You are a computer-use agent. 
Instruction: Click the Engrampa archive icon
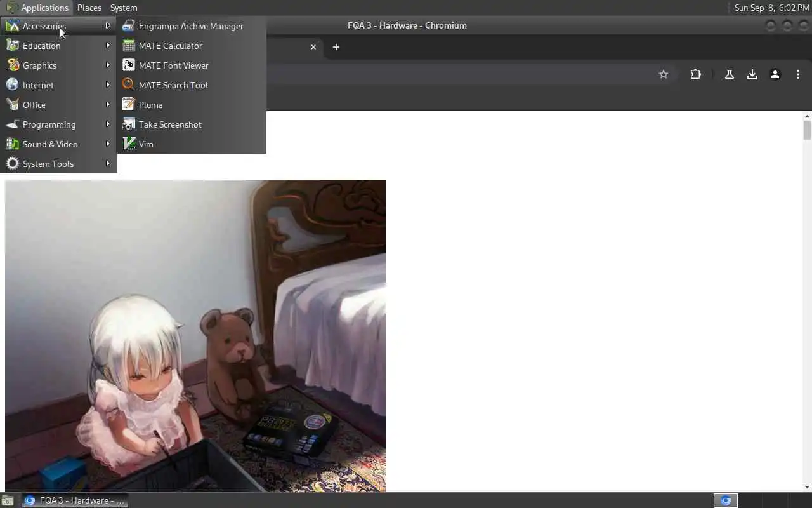pyautogui.click(x=129, y=26)
